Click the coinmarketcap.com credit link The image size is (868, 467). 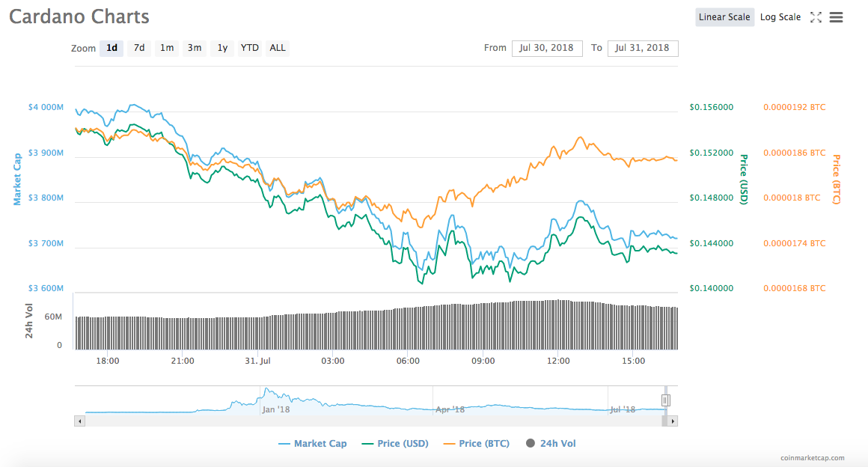[813, 458]
